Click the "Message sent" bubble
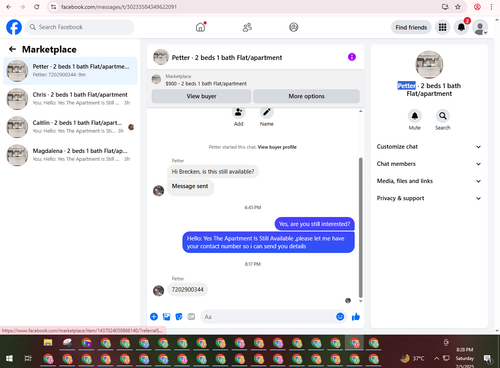The width and height of the screenshot is (500, 368). [190, 186]
